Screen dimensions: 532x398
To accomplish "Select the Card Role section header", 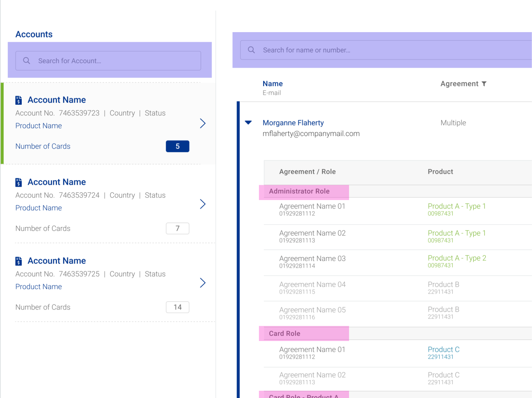I will [x=284, y=333].
